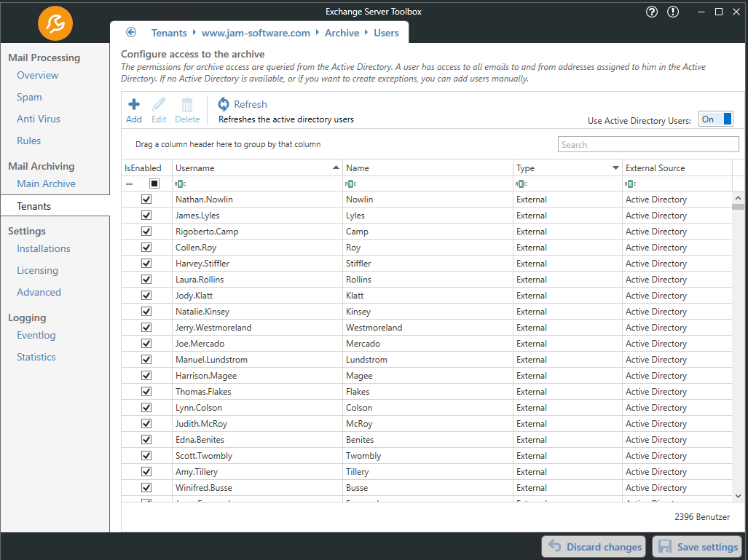
Task: Refresh the active directory users
Action: 243,103
